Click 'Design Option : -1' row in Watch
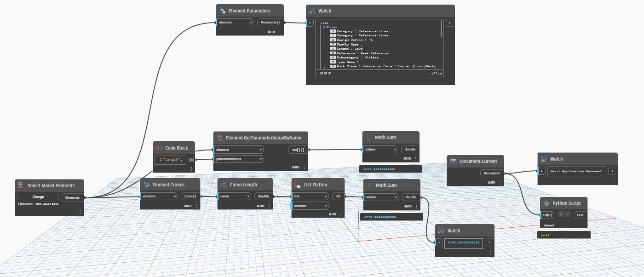The width and height of the screenshot is (644, 277). click(351, 40)
